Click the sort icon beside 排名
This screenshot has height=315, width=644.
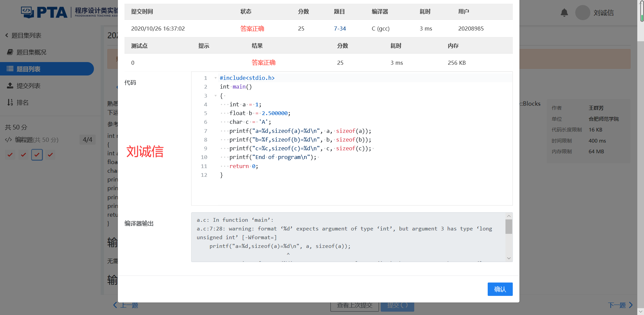(x=10, y=102)
